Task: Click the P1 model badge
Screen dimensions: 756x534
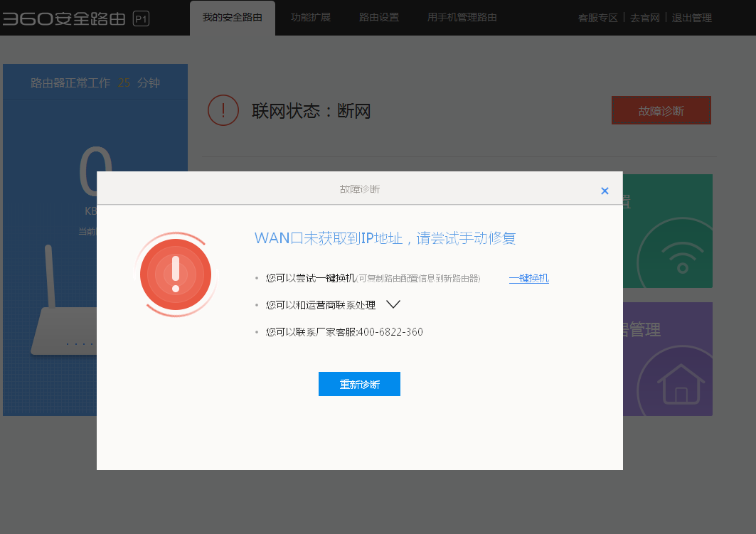Action: click(x=141, y=18)
